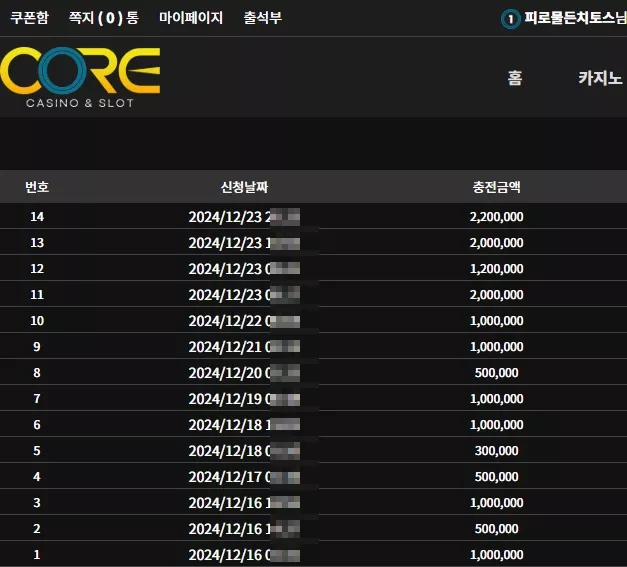
Task: Click the 1,000,000 amount in row 10
Action: (496, 320)
